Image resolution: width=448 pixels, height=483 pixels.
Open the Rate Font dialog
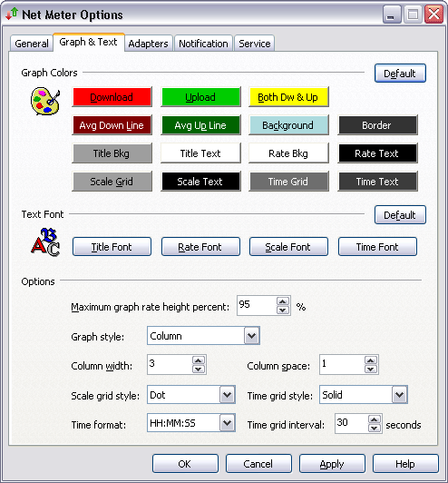click(x=200, y=247)
